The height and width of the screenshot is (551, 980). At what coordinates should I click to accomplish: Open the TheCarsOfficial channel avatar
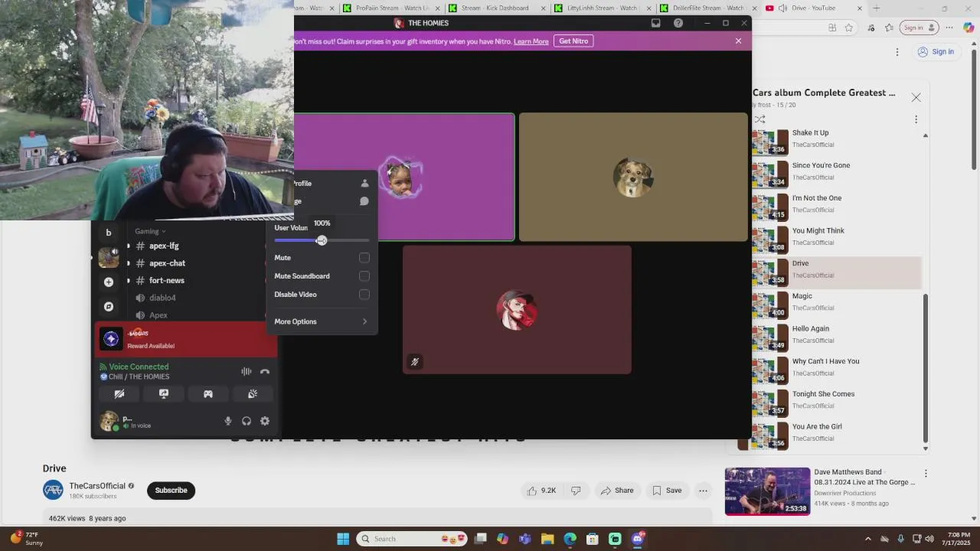[x=53, y=491]
